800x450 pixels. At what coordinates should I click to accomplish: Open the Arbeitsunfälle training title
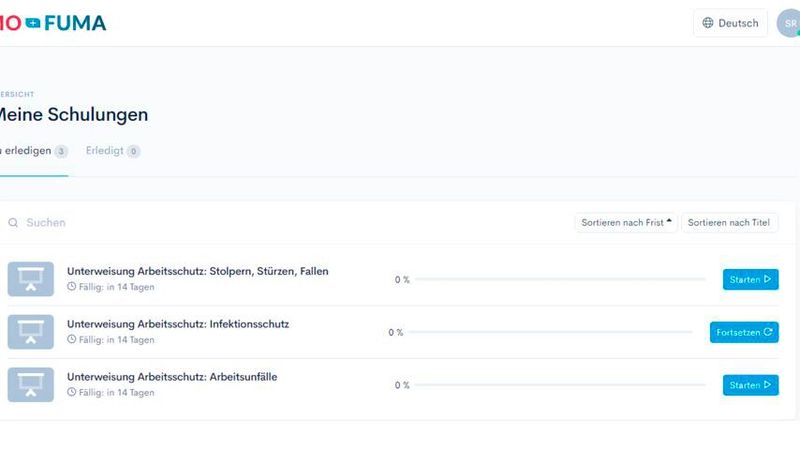coord(172,377)
